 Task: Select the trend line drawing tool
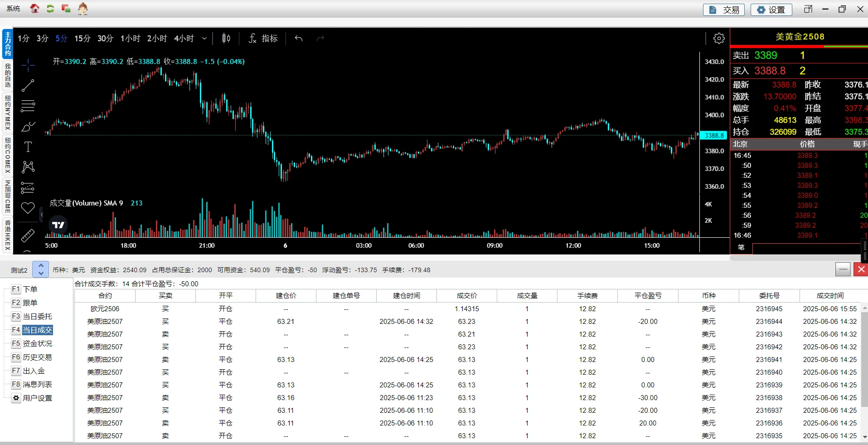[28, 85]
